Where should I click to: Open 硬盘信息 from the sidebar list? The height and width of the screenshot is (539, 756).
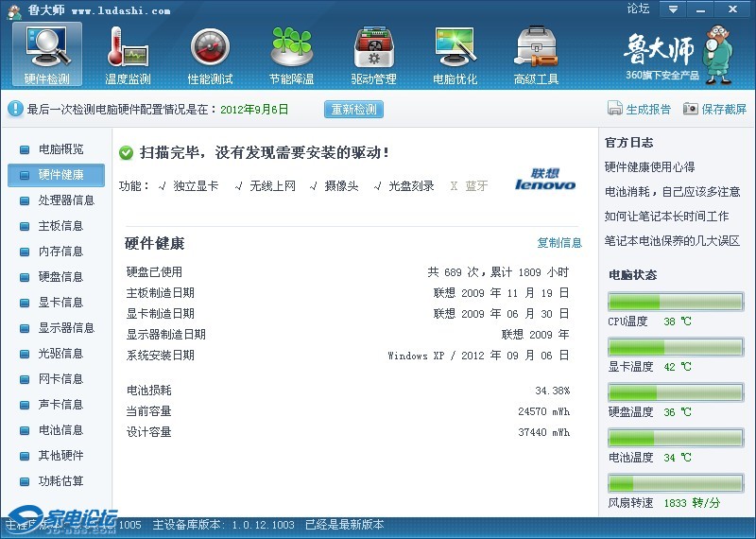[x=60, y=277]
